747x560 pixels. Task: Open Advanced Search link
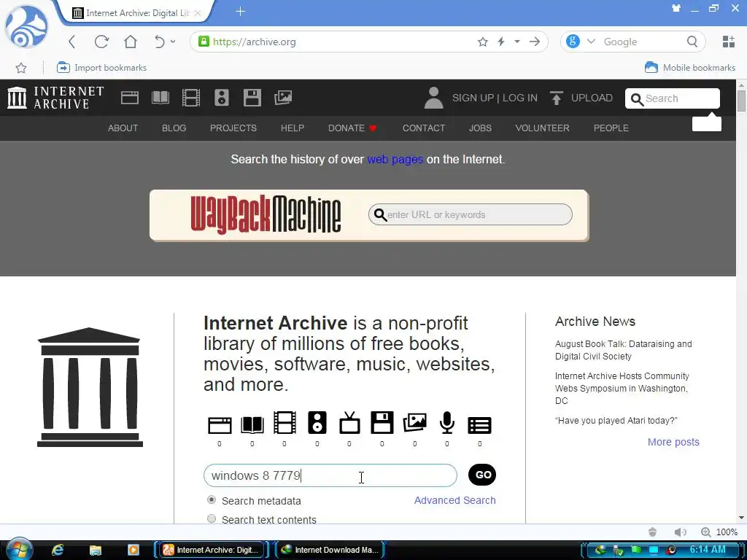pyautogui.click(x=455, y=500)
